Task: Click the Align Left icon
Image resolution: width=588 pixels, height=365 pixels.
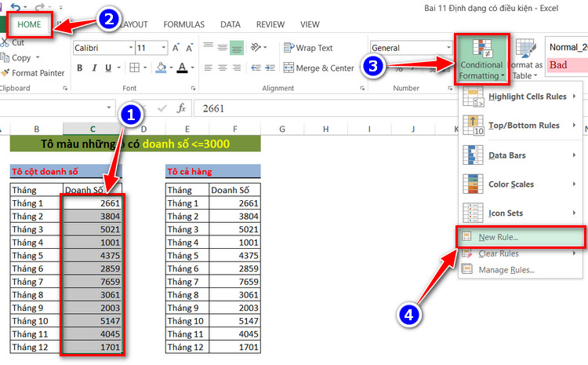Action: [209, 68]
